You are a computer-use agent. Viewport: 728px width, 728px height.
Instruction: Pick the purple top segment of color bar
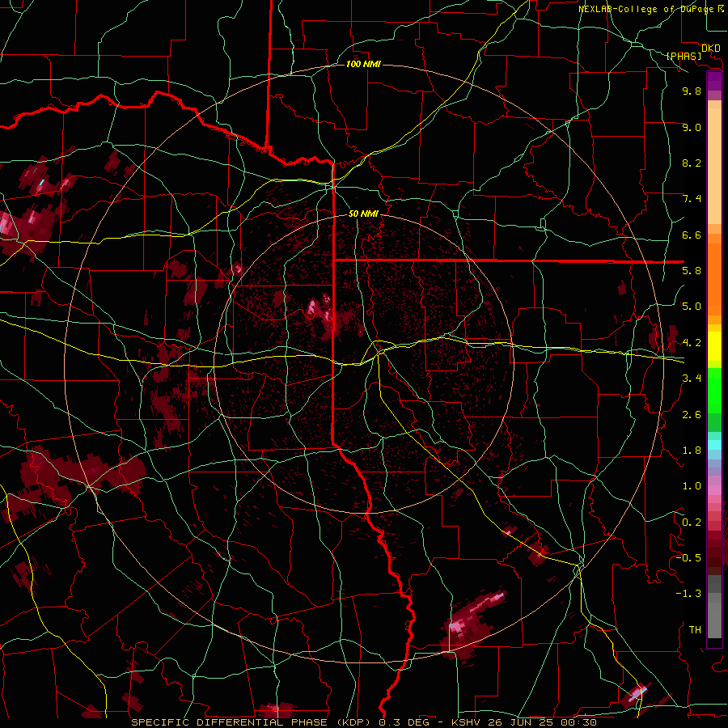pyautogui.click(x=714, y=81)
